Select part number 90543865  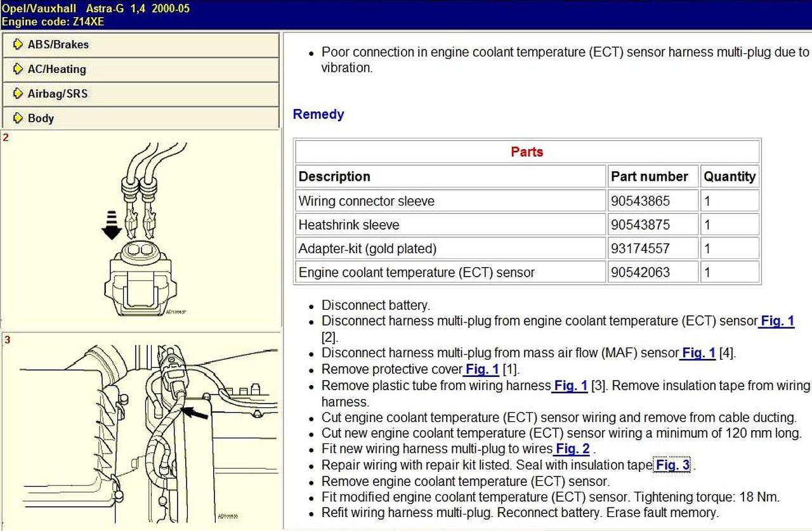(653, 201)
